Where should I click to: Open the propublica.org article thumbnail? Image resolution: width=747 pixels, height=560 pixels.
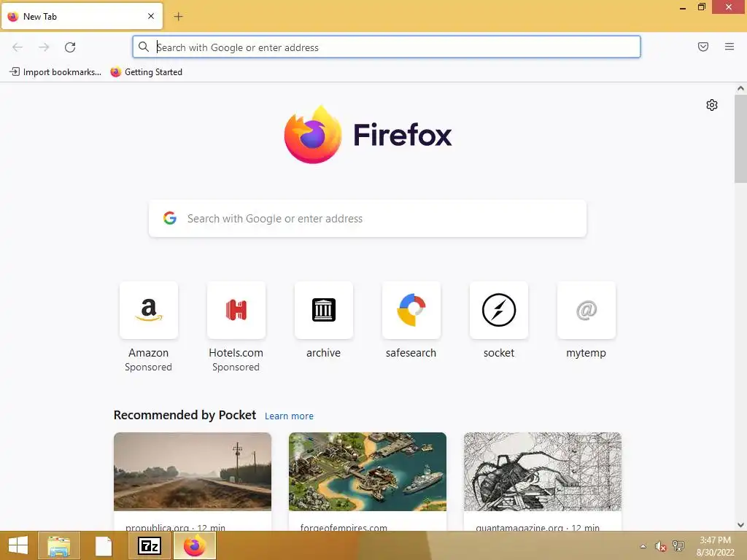[x=193, y=472]
